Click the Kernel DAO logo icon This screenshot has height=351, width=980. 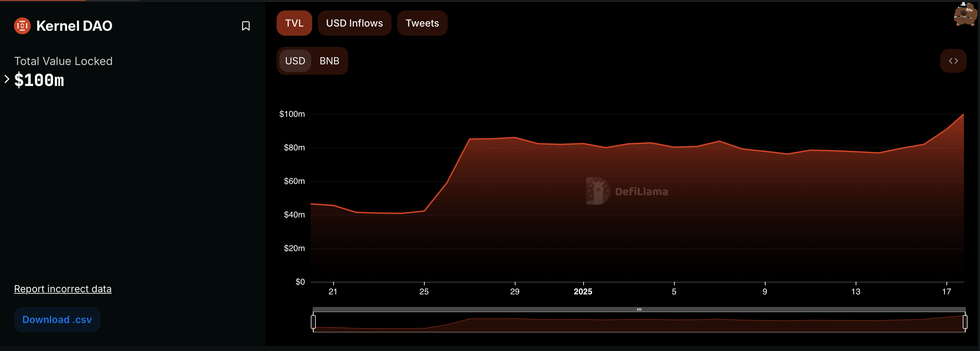click(22, 26)
